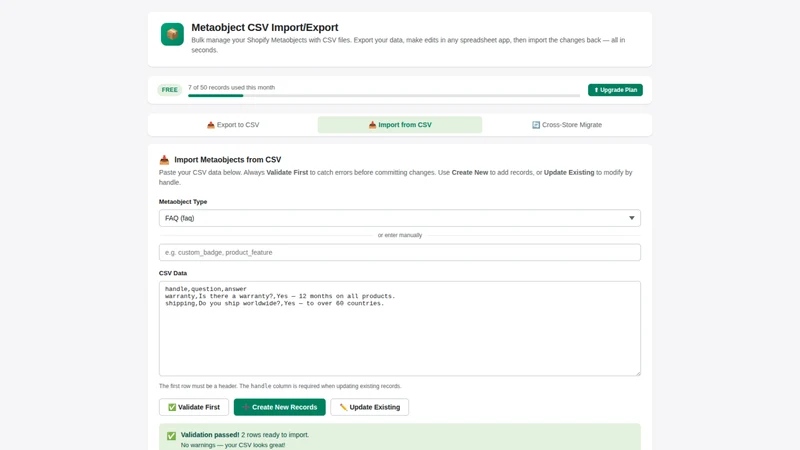Open the Metaobject Type dropdown

(x=399, y=218)
